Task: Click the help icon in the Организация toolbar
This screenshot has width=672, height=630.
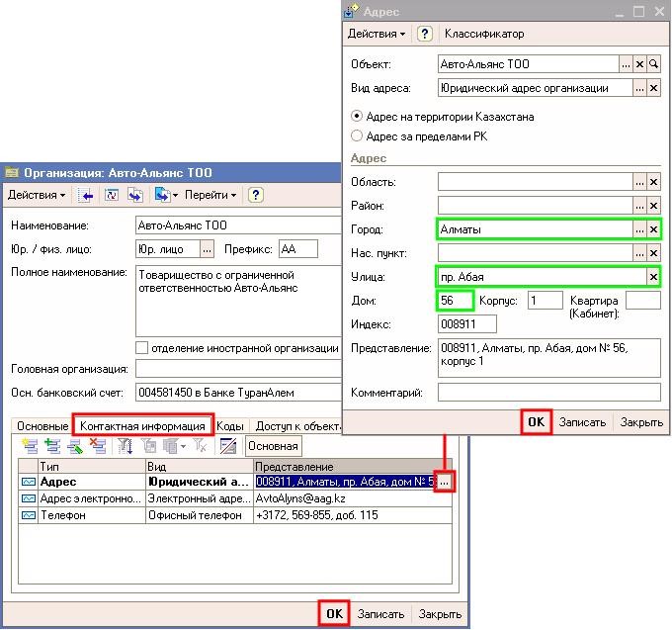Action: pyautogui.click(x=255, y=196)
